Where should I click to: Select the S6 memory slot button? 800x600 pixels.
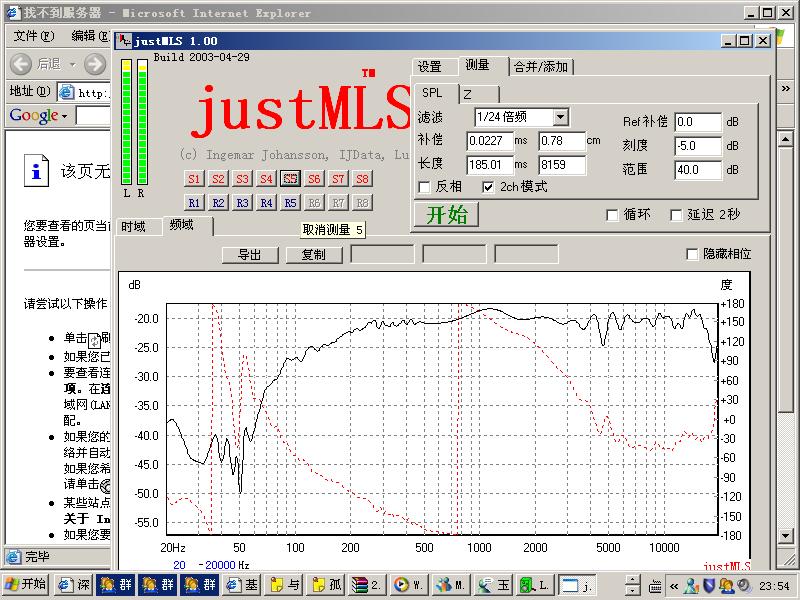click(x=314, y=179)
